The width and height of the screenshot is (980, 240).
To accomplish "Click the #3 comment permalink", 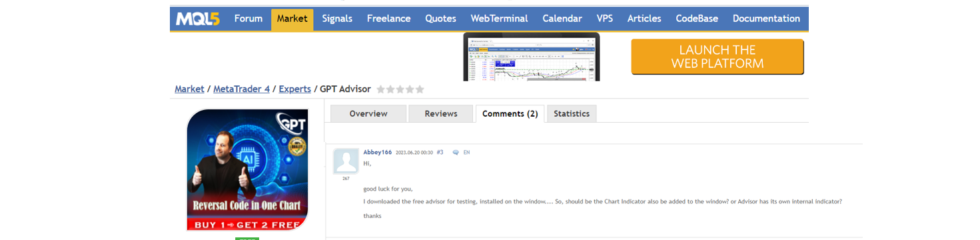I will click(440, 152).
